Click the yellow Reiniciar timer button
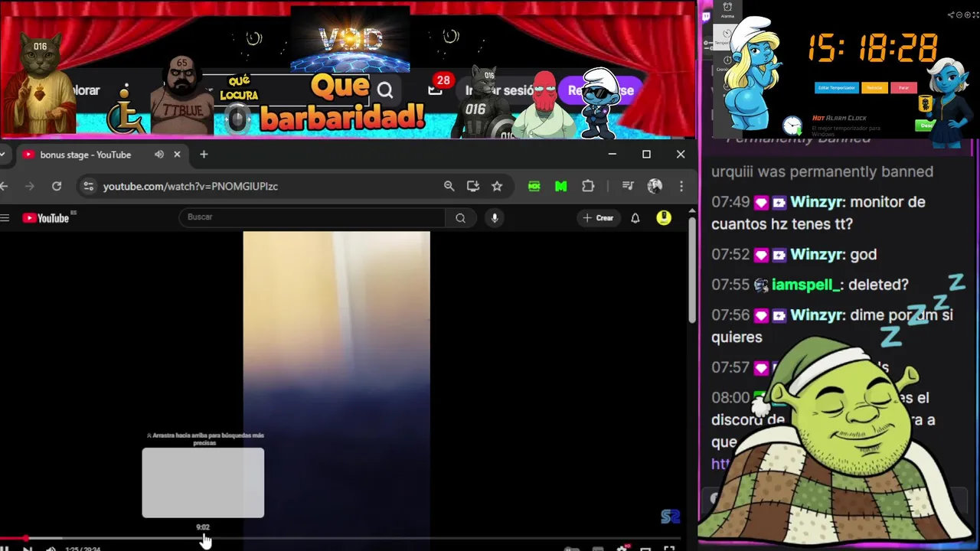 click(874, 88)
